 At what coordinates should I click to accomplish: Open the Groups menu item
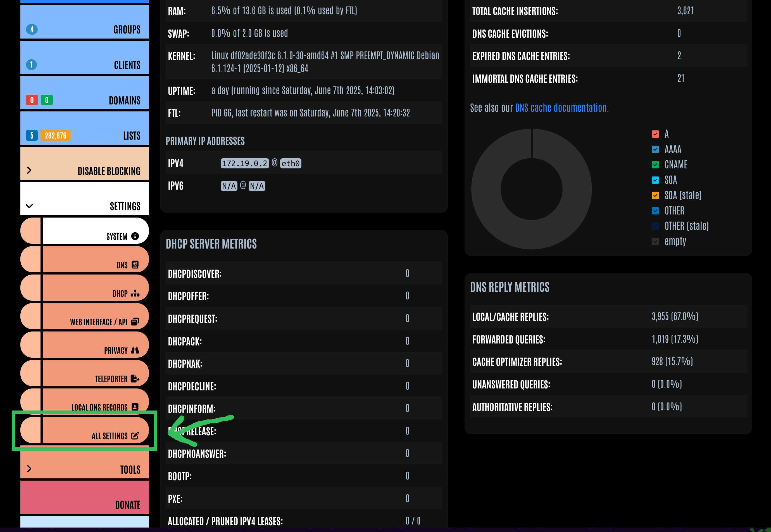coord(84,22)
